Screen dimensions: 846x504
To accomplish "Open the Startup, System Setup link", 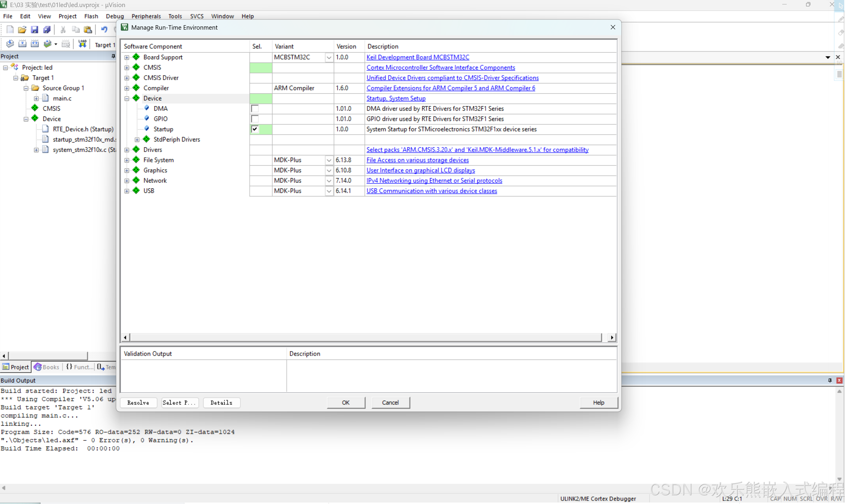I will pos(396,99).
